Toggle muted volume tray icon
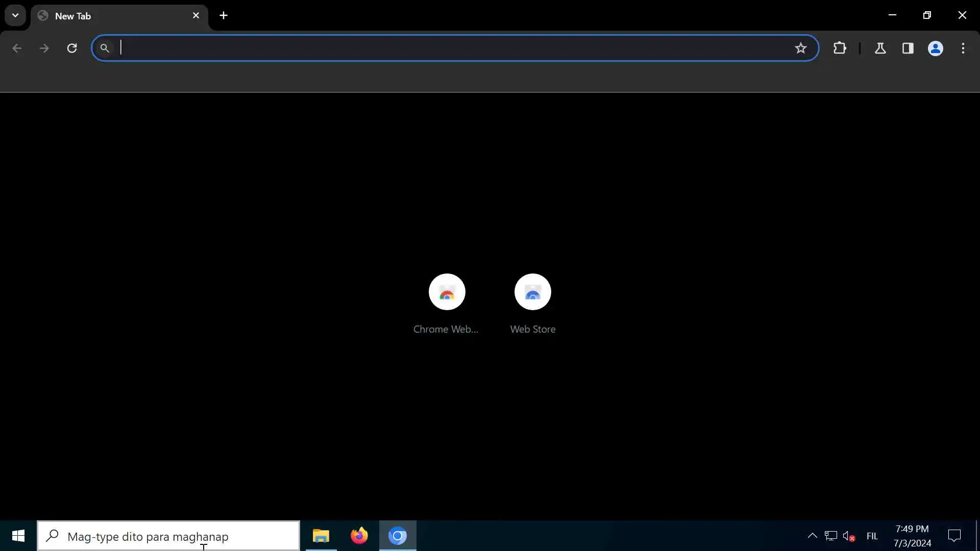Image resolution: width=980 pixels, height=551 pixels. [849, 536]
